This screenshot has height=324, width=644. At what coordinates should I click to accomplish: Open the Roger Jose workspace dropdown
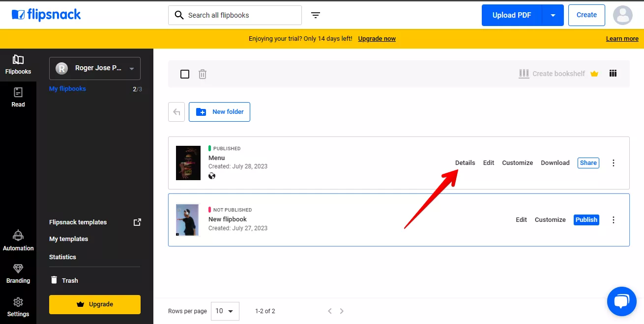95,68
